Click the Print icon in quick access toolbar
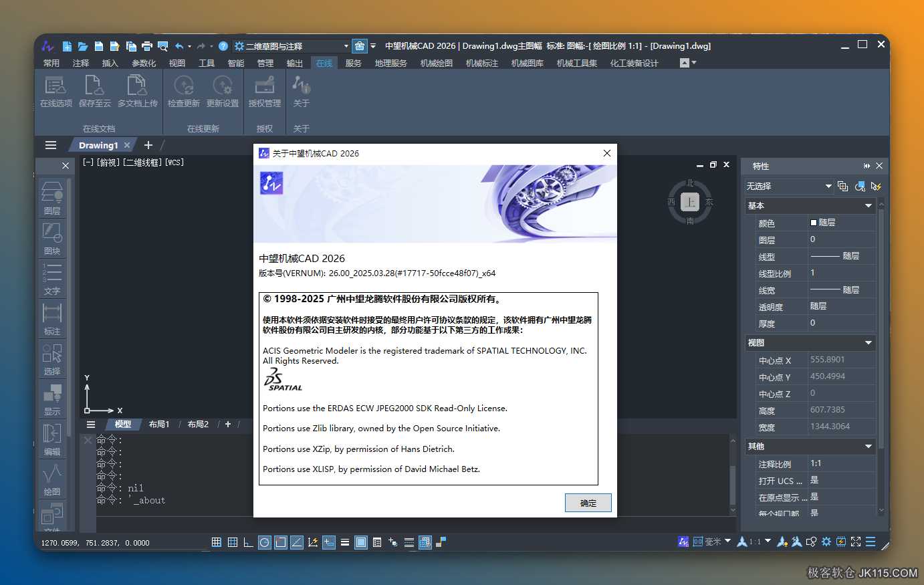This screenshot has width=924, height=585. (x=147, y=46)
